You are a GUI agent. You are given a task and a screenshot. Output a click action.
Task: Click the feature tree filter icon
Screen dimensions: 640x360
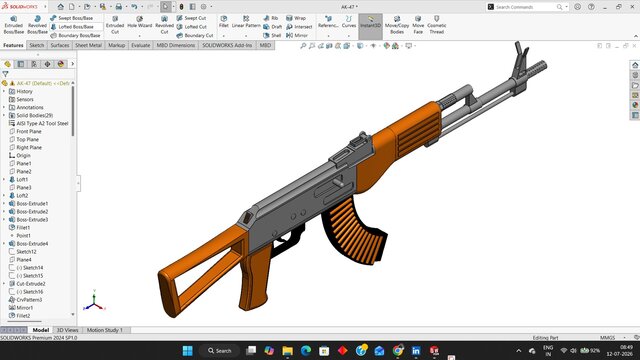pos(5,74)
